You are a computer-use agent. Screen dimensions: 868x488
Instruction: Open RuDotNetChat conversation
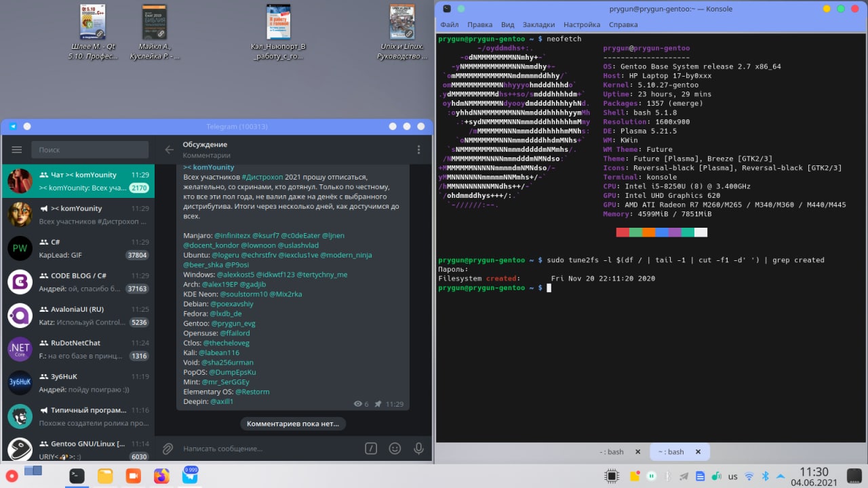(x=77, y=349)
